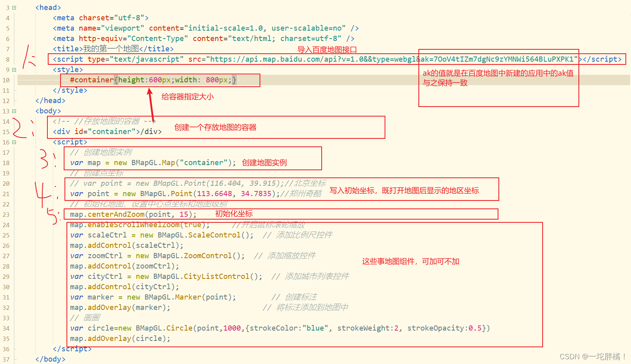Click the BMapGL.ScaleControl() constructor
631x364 pixels.
pyautogui.click(x=203, y=235)
